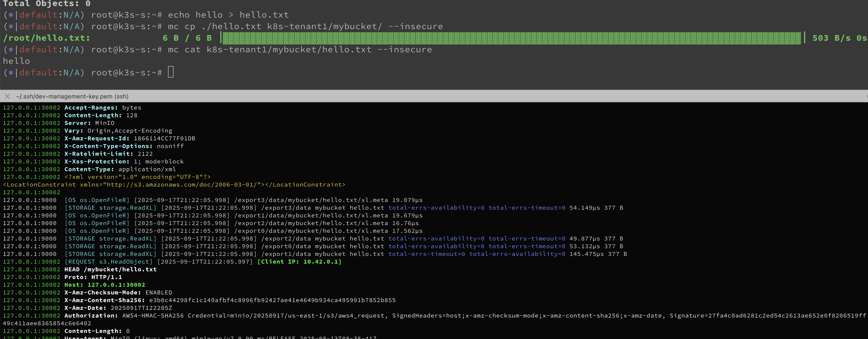This screenshot has height=339, width=868.
Task: Click the HEAD /mybucket/hello.txt request line
Action: tap(110, 269)
